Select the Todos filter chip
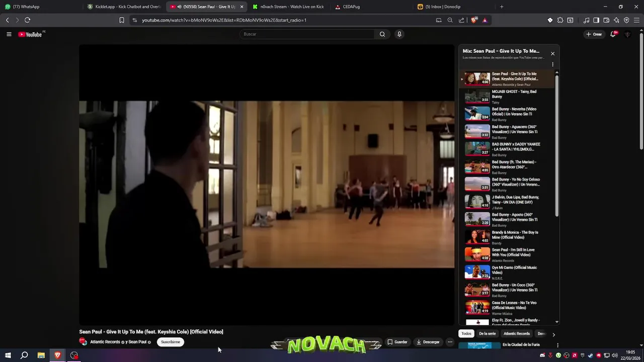 click(466, 334)
